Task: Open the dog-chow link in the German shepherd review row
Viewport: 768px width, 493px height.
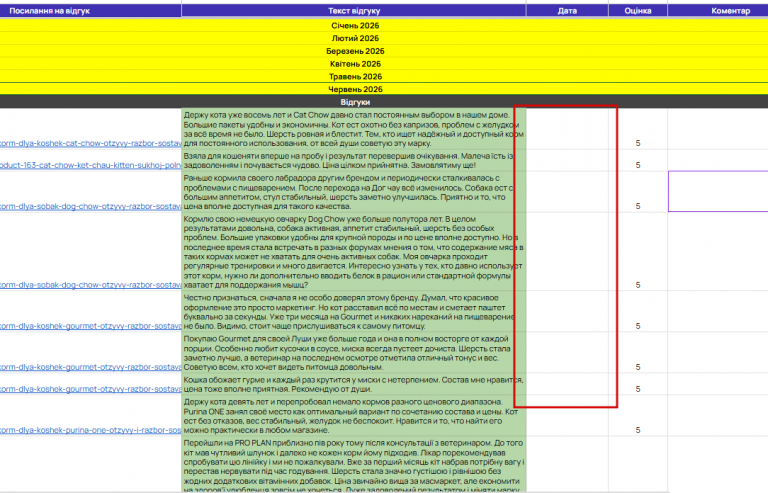Action: pyautogui.click(x=91, y=284)
